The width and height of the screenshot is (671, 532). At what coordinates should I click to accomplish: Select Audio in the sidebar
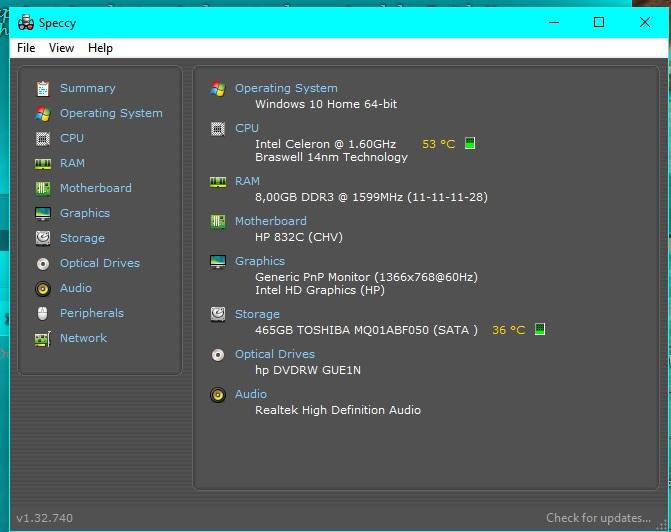[x=76, y=288]
